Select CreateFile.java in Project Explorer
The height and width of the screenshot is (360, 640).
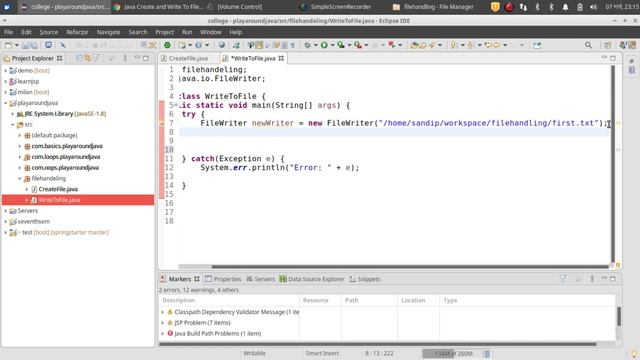click(x=58, y=189)
